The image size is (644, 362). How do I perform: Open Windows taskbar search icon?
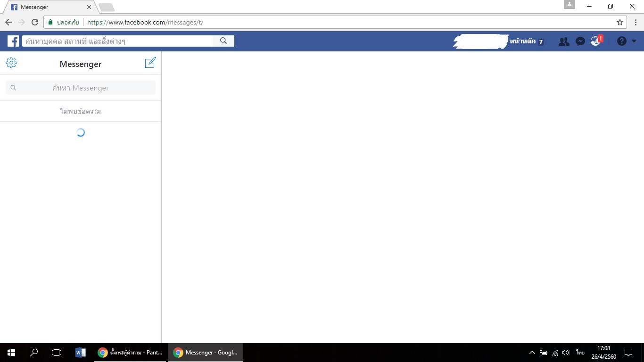[34, 352]
